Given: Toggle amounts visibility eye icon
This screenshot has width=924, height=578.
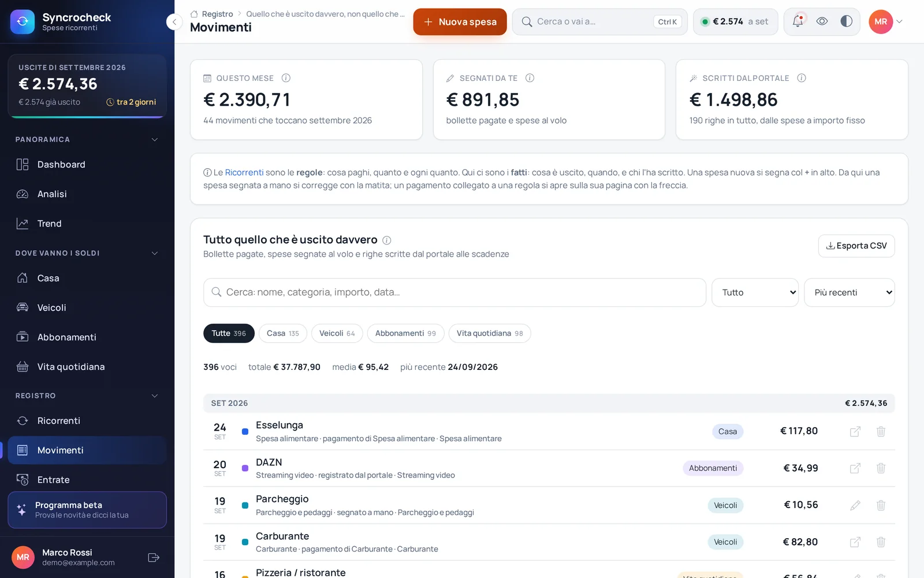Looking at the screenshot, I should pos(822,21).
